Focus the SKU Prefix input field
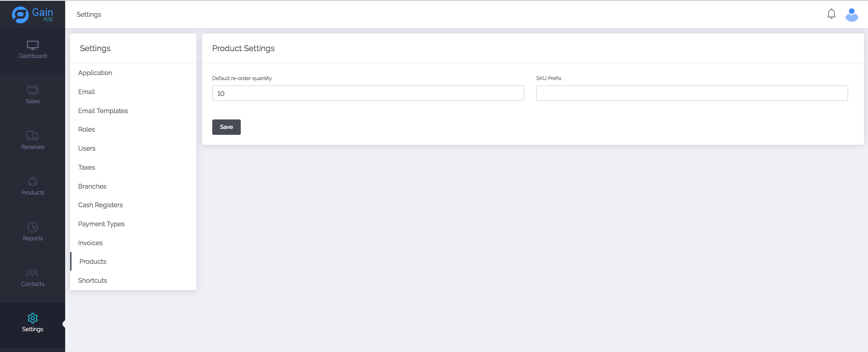The height and width of the screenshot is (352, 868). [692, 93]
